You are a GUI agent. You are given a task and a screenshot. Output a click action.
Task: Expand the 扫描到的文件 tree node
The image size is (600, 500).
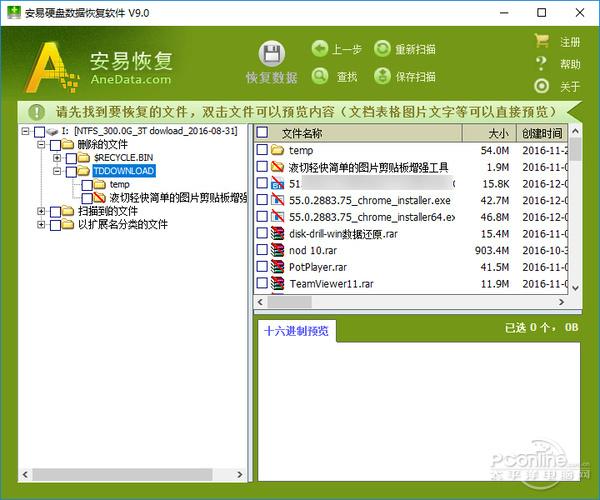(41, 211)
